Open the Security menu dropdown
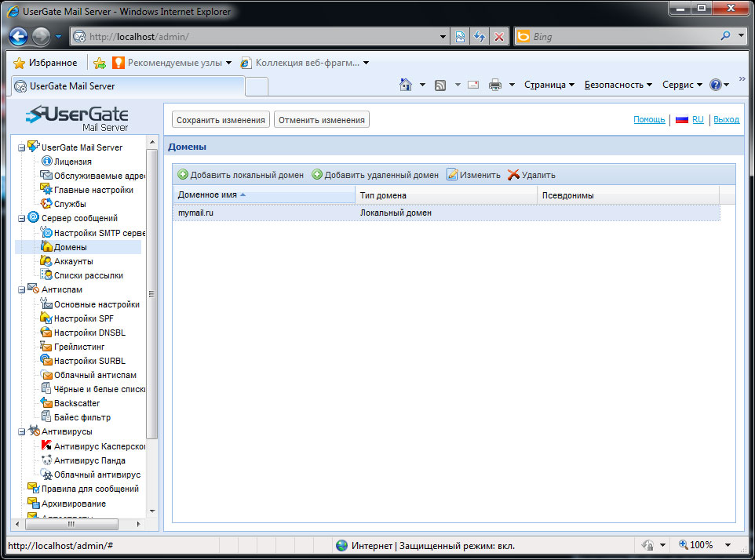 [x=618, y=85]
